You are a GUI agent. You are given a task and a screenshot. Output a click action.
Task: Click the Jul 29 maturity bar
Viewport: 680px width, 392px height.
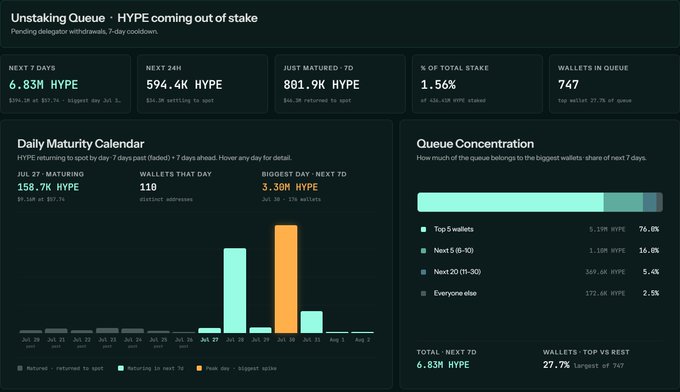[261, 330]
